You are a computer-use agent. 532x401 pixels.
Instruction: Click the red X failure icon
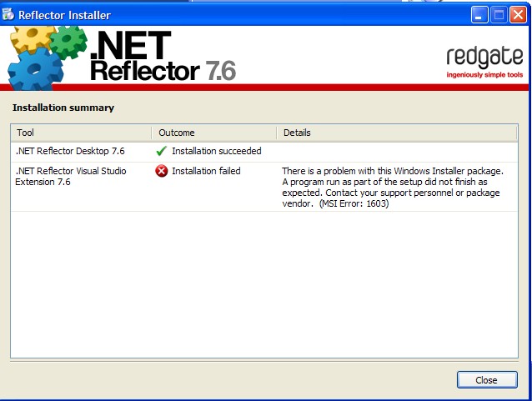[162, 171]
